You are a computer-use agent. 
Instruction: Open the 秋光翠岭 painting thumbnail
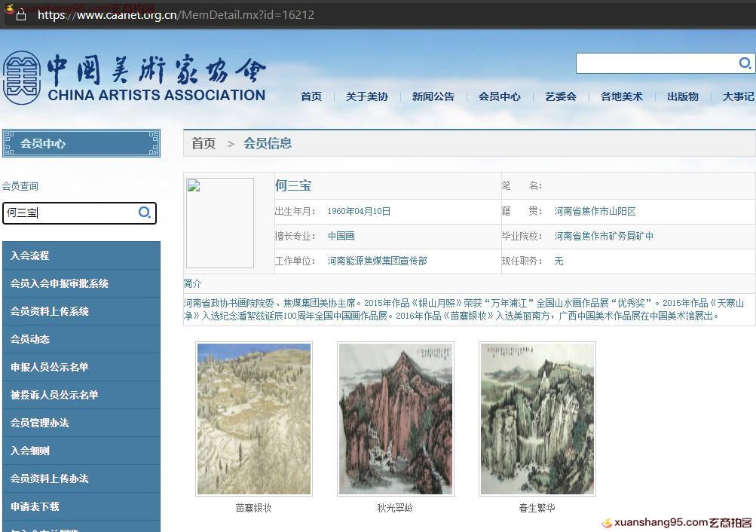[x=396, y=419]
